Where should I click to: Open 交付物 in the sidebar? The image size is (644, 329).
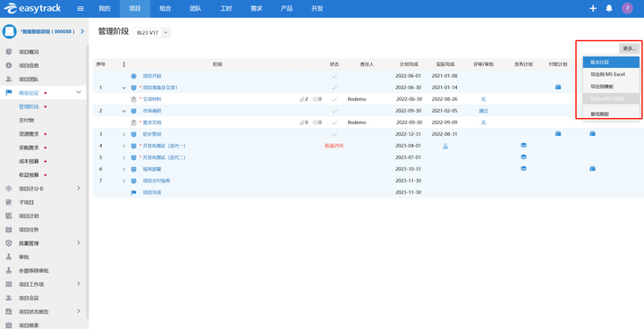point(26,121)
